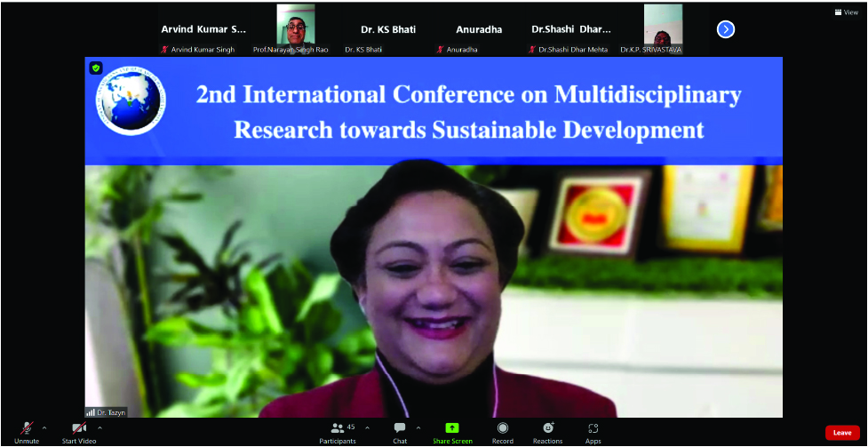Click the muted mic icon by Dr. Shashi Dhar Mehta
The height and width of the screenshot is (447, 868).
tap(532, 49)
